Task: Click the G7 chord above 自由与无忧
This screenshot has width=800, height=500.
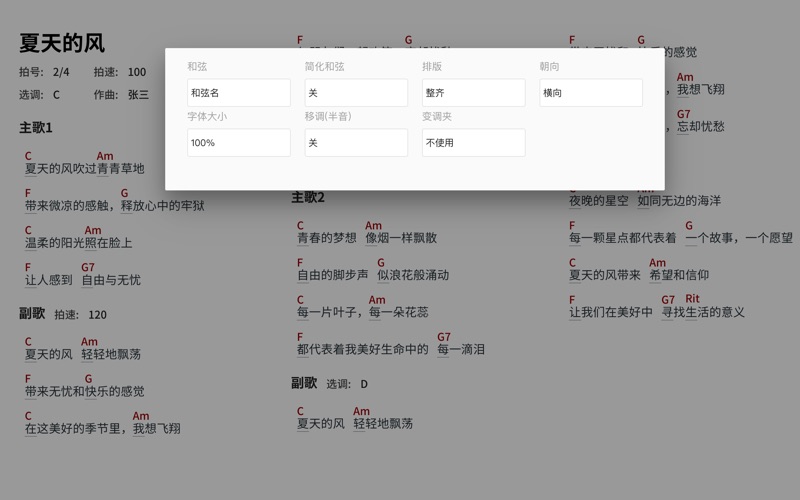Action: (88, 268)
